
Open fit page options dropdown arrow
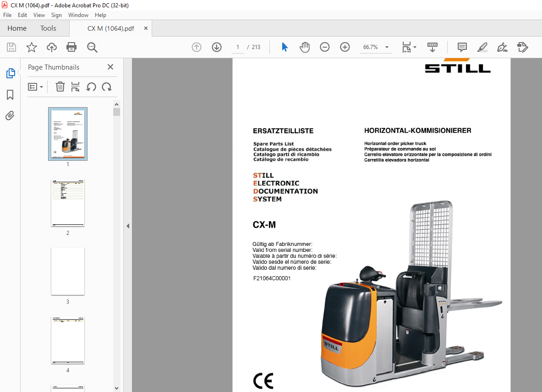[415, 47]
